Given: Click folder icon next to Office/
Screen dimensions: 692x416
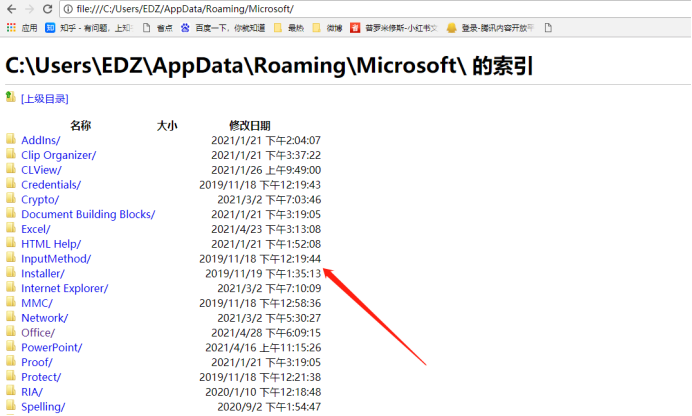Looking at the screenshot, I should [11, 332].
